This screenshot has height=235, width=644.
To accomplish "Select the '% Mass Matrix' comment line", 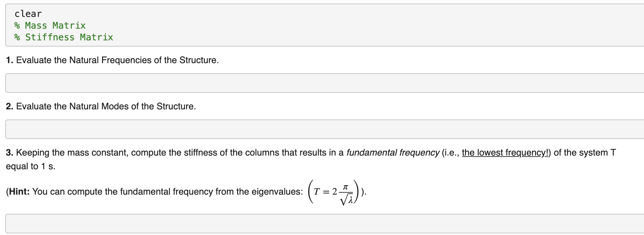I will pos(50,25).
